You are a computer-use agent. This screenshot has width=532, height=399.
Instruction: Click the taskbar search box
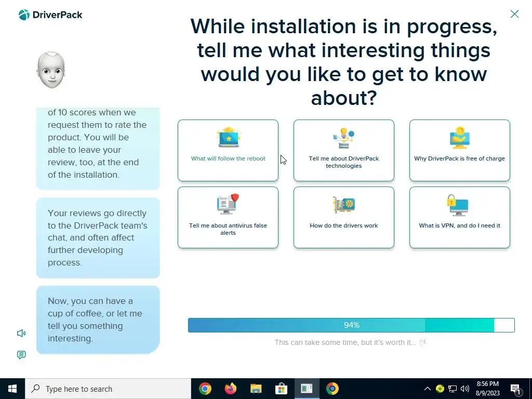(108, 389)
